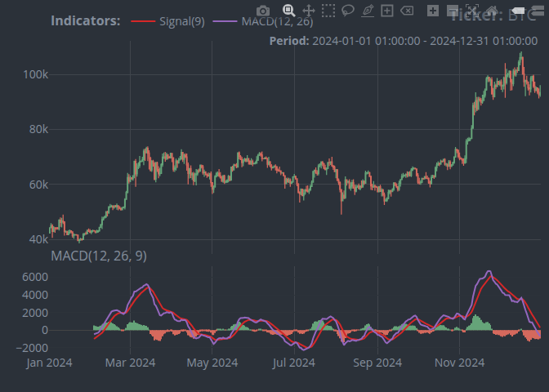Click the 'Sep 2024' date axis label

click(377, 363)
